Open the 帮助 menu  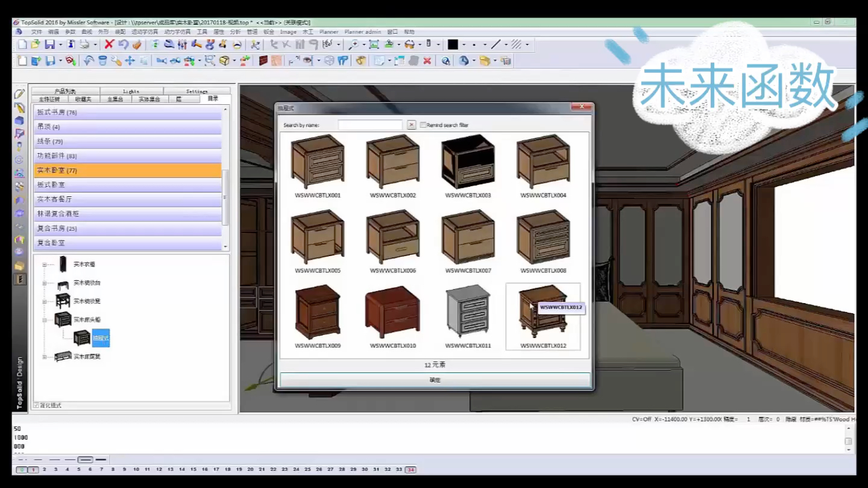click(x=409, y=32)
